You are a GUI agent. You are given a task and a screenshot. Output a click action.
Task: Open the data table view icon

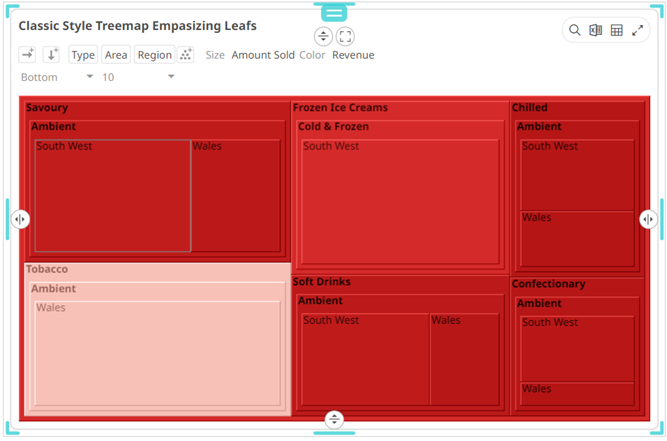[x=616, y=30]
